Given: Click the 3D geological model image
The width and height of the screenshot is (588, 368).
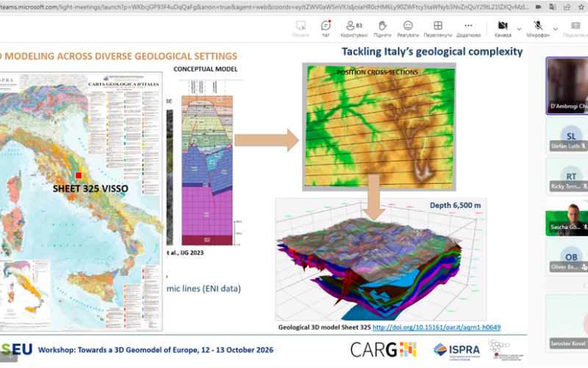Looking at the screenshot, I should coord(381,260).
